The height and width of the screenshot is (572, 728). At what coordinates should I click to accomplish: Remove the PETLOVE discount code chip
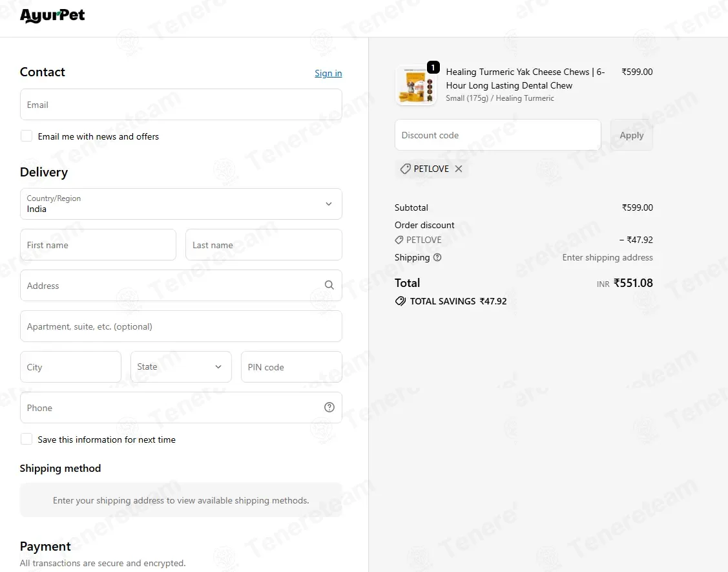(459, 169)
